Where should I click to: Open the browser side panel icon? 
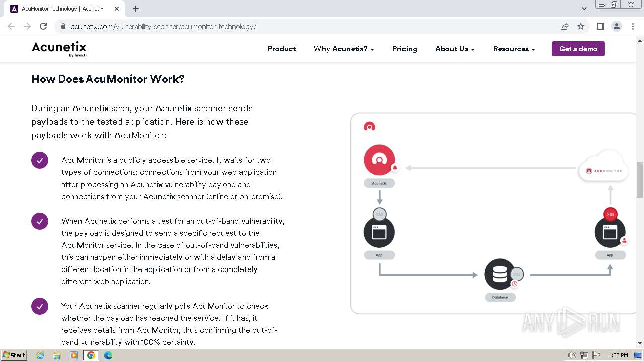click(x=600, y=26)
